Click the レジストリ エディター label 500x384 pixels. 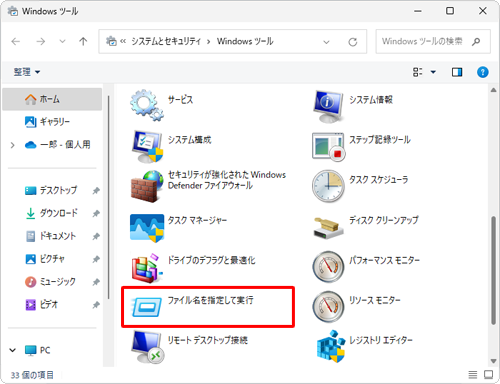(381, 340)
